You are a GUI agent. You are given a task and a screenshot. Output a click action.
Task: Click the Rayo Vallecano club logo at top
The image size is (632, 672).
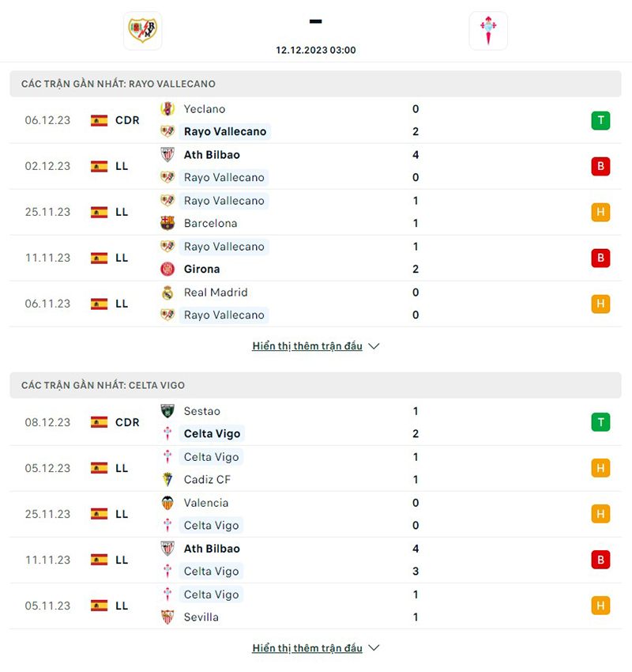click(x=142, y=31)
